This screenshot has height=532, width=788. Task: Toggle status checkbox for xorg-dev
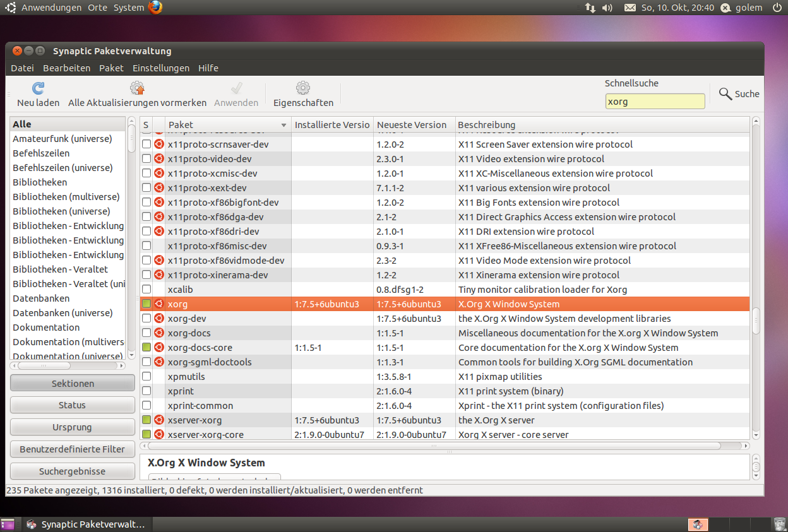[146, 319]
